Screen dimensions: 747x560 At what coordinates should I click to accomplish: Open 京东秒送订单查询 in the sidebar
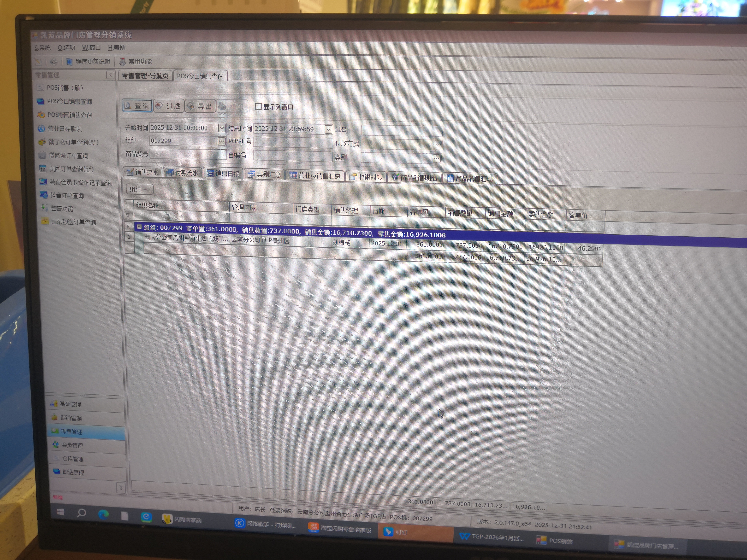coord(73,222)
